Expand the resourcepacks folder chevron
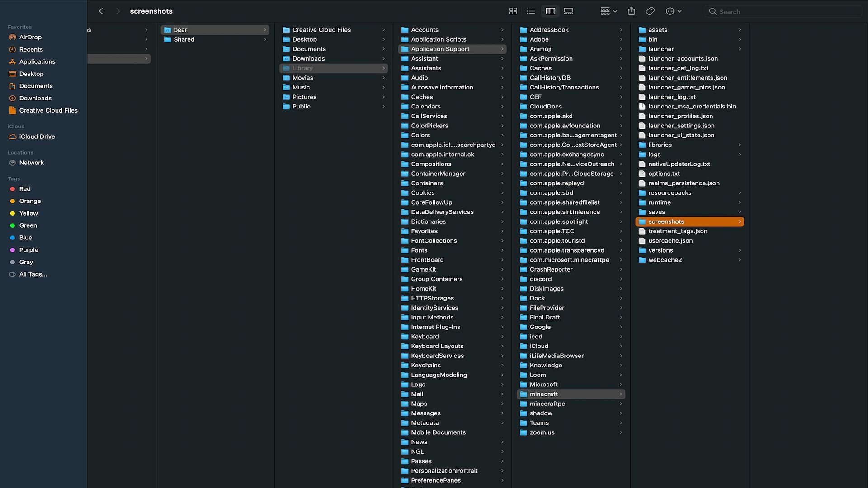868x488 pixels. click(x=740, y=193)
